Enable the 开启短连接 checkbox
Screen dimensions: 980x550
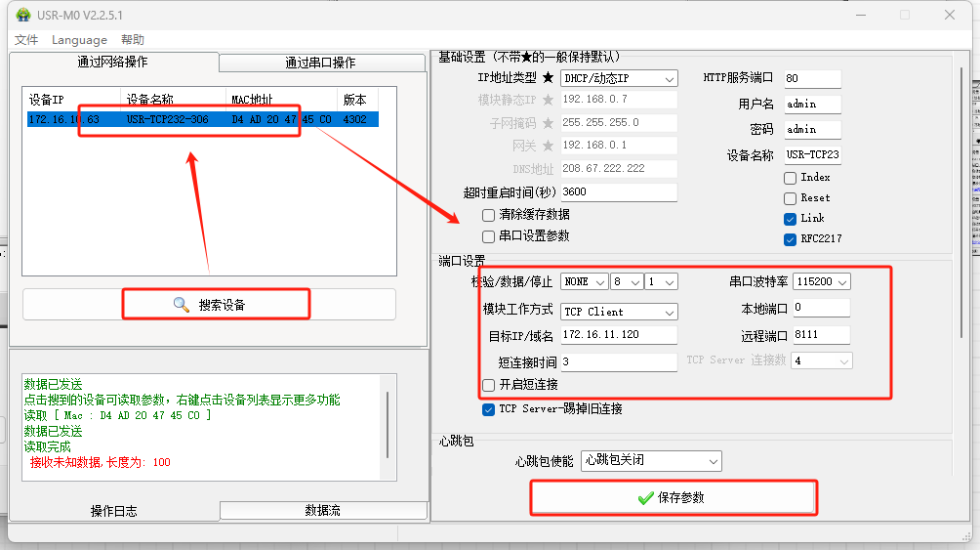(x=489, y=385)
